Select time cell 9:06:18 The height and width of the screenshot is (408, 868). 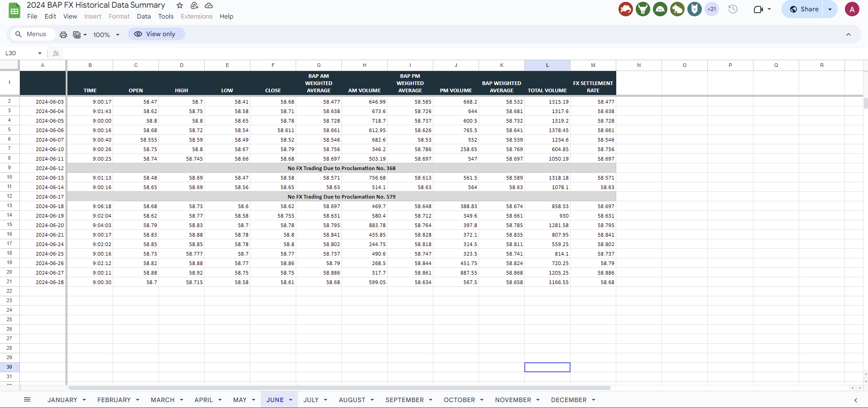coord(90,206)
